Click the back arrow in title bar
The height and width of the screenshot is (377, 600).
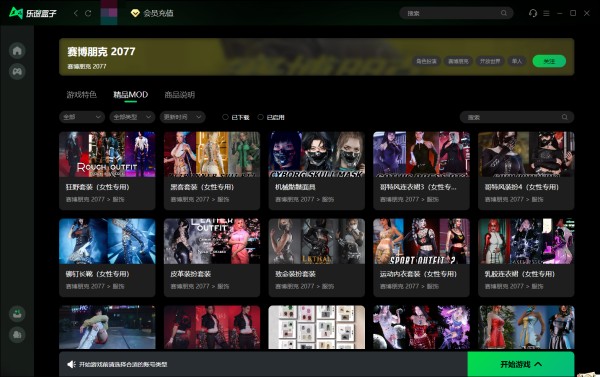76,13
